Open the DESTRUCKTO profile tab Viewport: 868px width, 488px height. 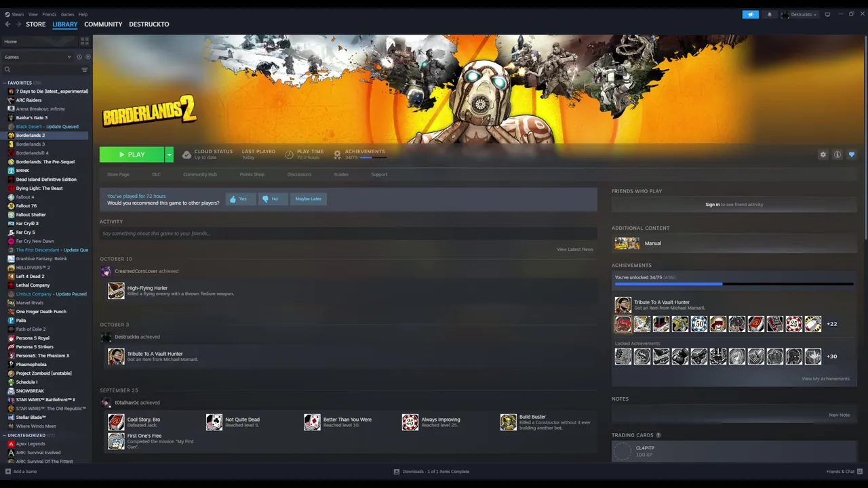click(149, 24)
